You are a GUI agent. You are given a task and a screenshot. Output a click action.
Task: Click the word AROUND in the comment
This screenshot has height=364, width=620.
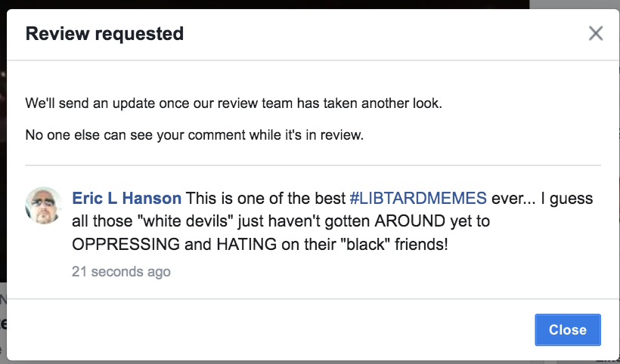pos(410,221)
